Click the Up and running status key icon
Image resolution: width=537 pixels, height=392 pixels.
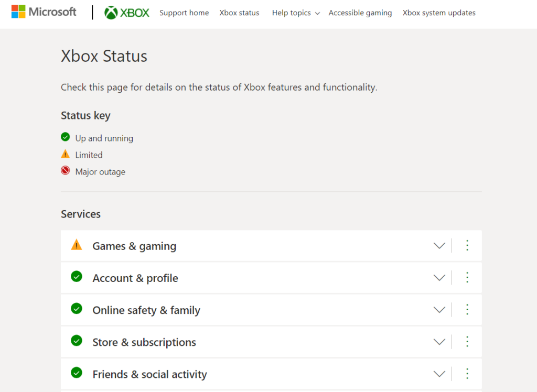[66, 137]
